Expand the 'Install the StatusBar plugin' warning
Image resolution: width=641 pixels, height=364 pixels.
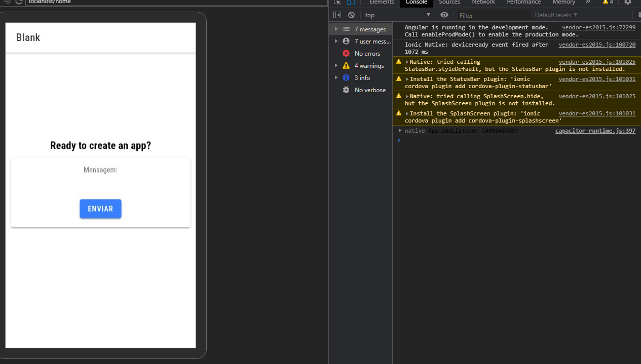tap(407, 79)
